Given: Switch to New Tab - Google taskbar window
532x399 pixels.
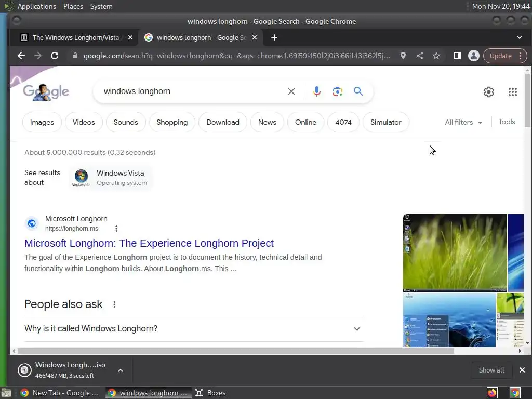Looking at the screenshot, I should coord(60,393).
